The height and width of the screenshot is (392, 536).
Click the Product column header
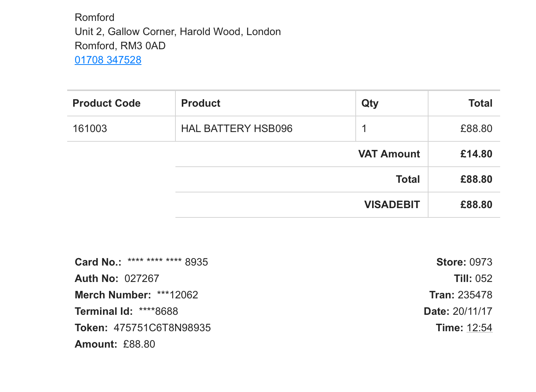200,103
